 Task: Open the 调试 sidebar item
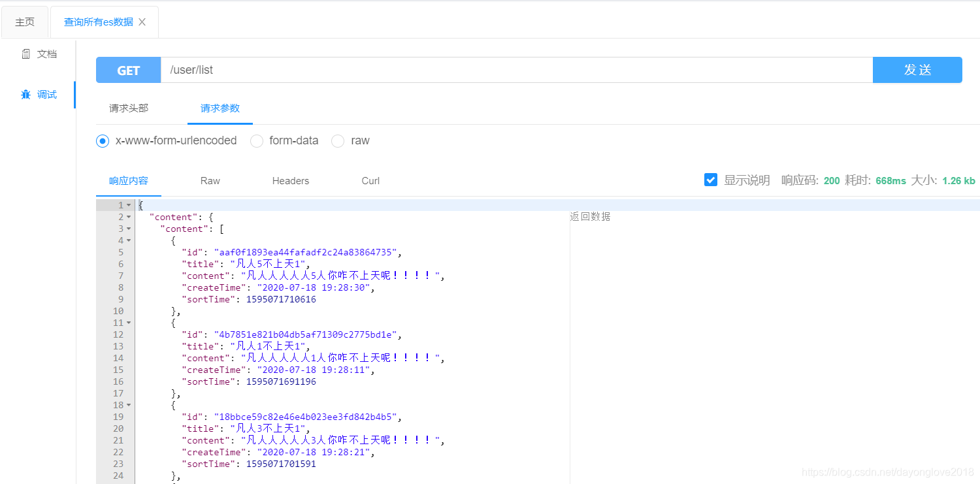pyautogui.click(x=39, y=95)
